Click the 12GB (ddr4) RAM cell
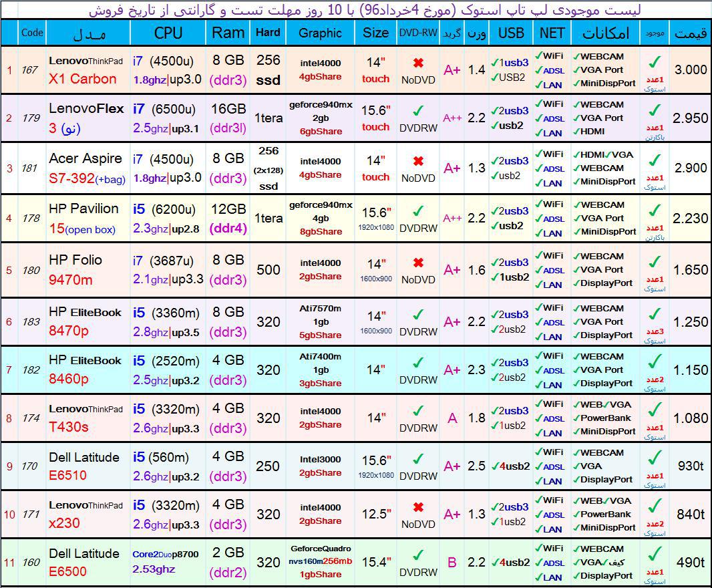The image size is (712, 588). [228, 218]
